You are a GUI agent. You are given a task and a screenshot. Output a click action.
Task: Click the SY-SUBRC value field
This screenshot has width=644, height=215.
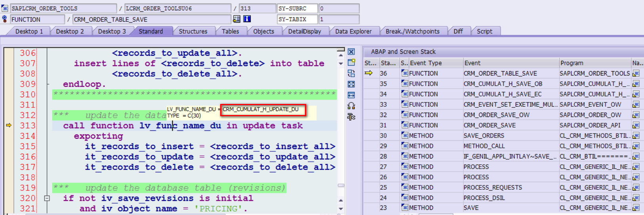(339, 8)
